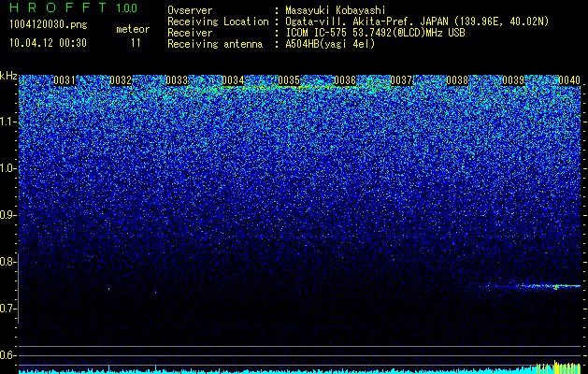Click the kHz axis unit label

click(8, 76)
